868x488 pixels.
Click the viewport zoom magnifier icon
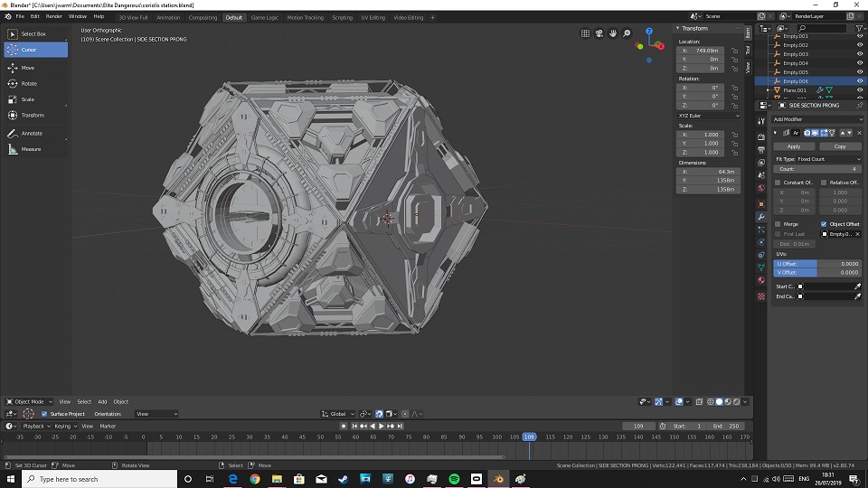pos(627,33)
